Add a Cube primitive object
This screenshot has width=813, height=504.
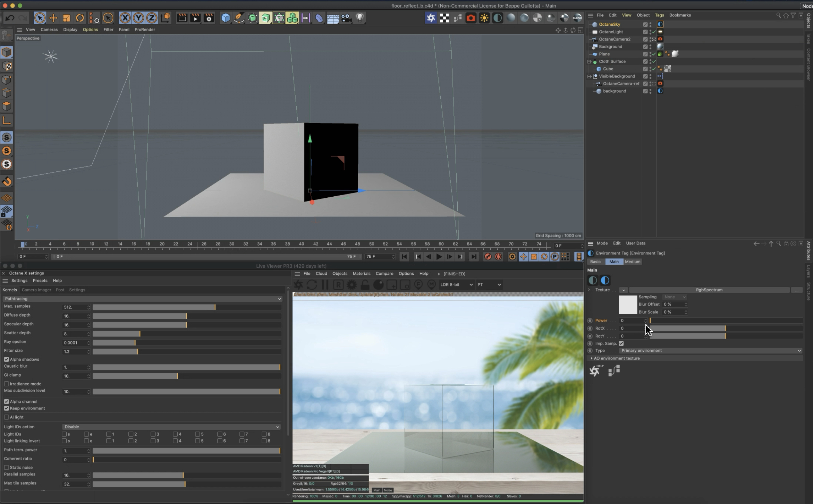click(226, 18)
